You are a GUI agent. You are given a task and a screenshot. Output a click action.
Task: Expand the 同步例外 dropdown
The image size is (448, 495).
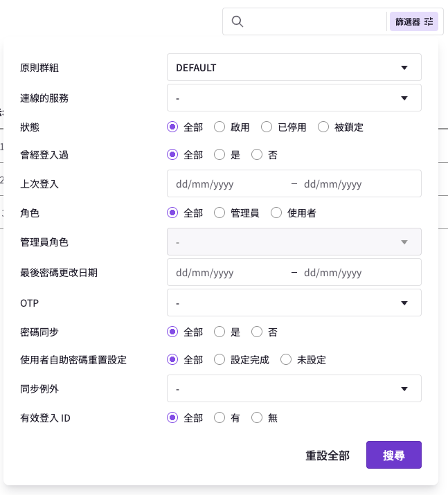pyautogui.click(x=294, y=388)
